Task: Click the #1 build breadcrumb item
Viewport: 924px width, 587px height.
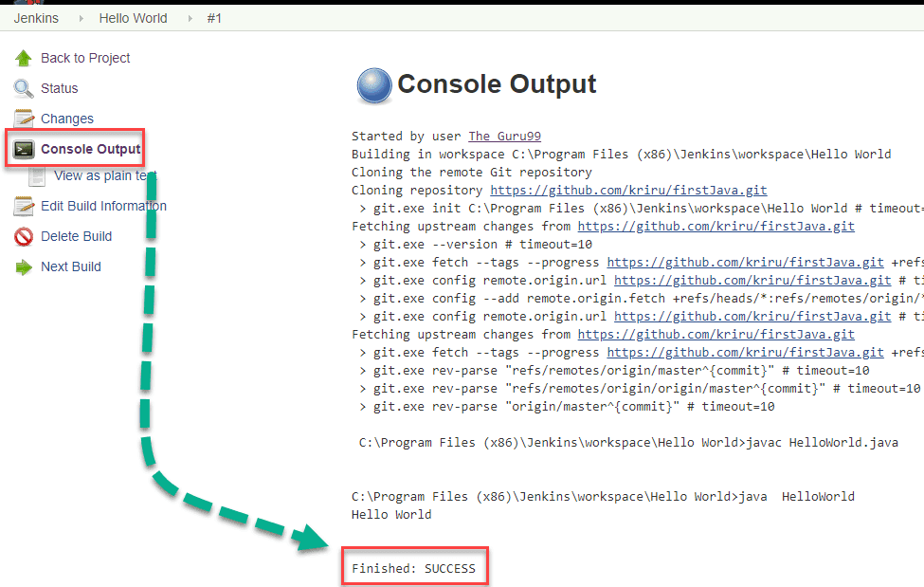Action: [215, 17]
